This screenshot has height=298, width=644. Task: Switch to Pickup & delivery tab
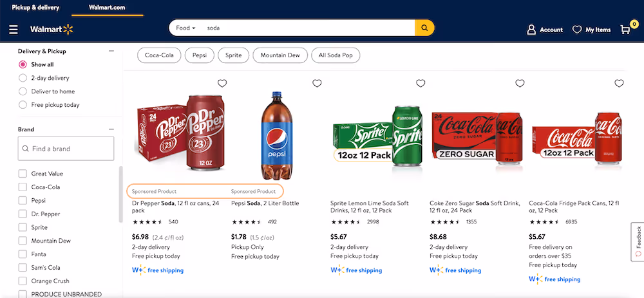click(35, 7)
